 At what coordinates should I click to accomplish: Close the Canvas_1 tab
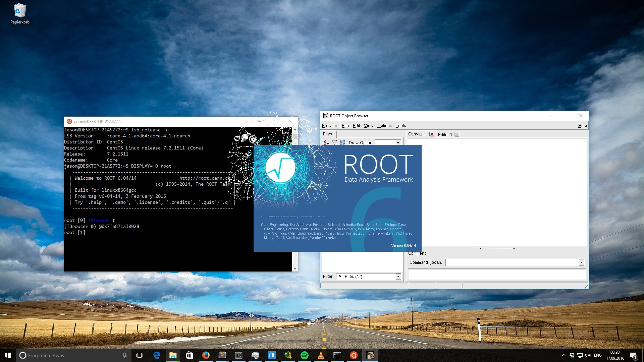pyautogui.click(x=432, y=134)
